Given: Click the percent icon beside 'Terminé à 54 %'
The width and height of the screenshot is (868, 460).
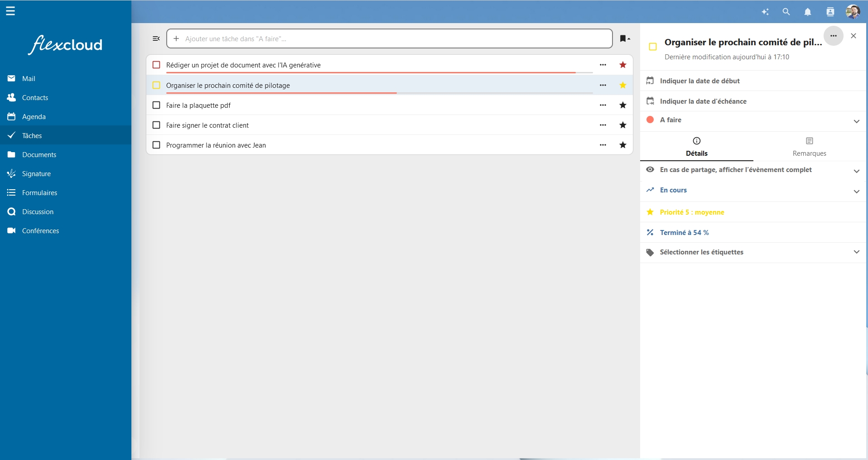Looking at the screenshot, I should (x=650, y=232).
